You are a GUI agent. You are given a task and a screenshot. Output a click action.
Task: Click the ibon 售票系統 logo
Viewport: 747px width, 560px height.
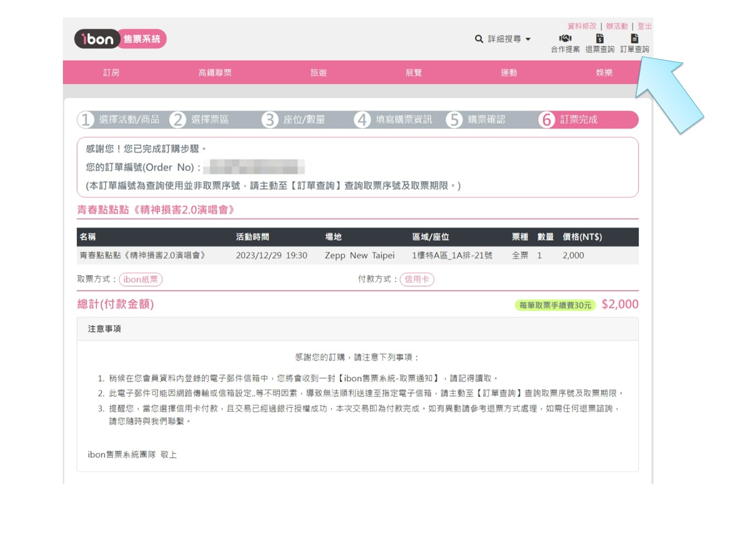120,39
